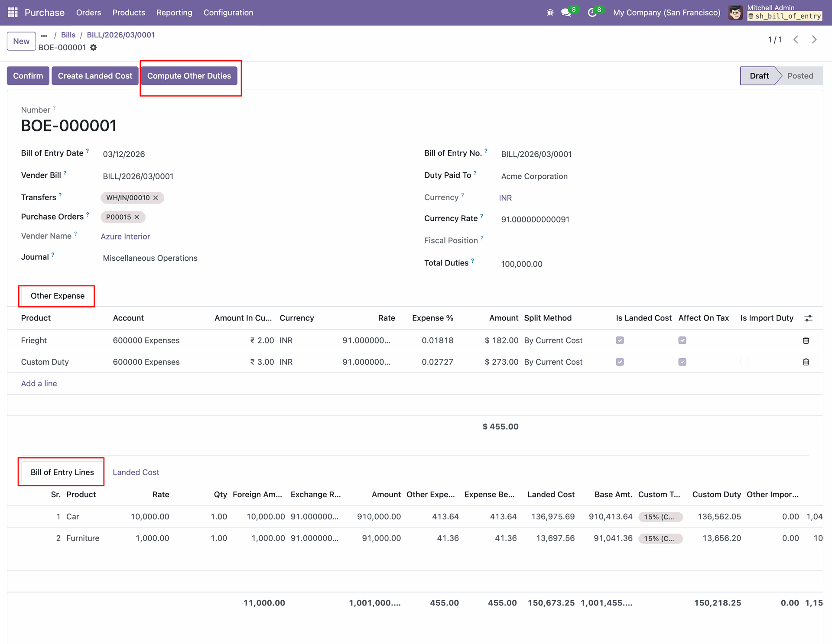Remove the WH/IN/00010 transfer tag
The height and width of the screenshot is (644, 832).
pyautogui.click(x=156, y=198)
